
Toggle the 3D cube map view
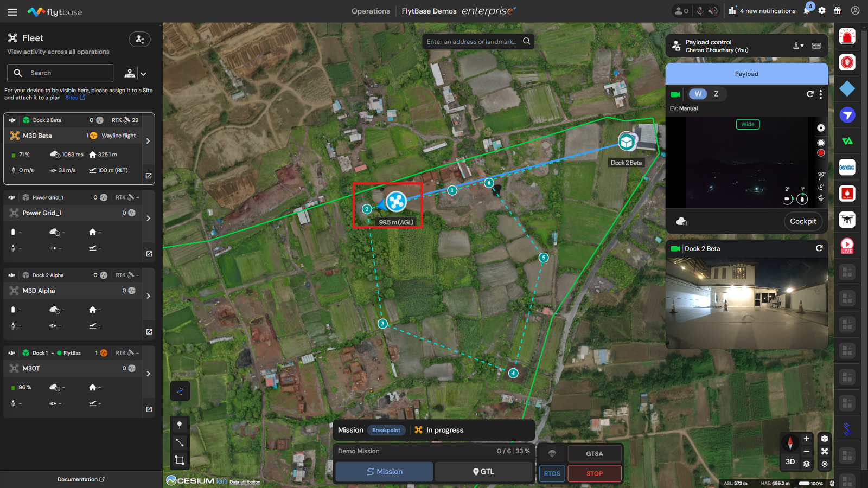tap(825, 439)
